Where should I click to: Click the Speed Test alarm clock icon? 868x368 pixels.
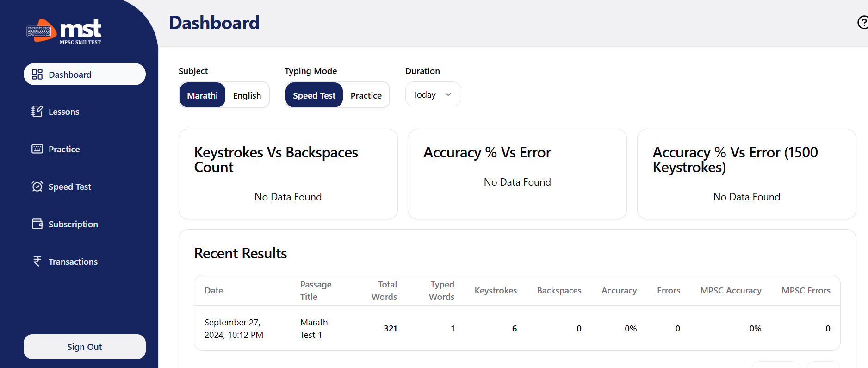tap(37, 187)
